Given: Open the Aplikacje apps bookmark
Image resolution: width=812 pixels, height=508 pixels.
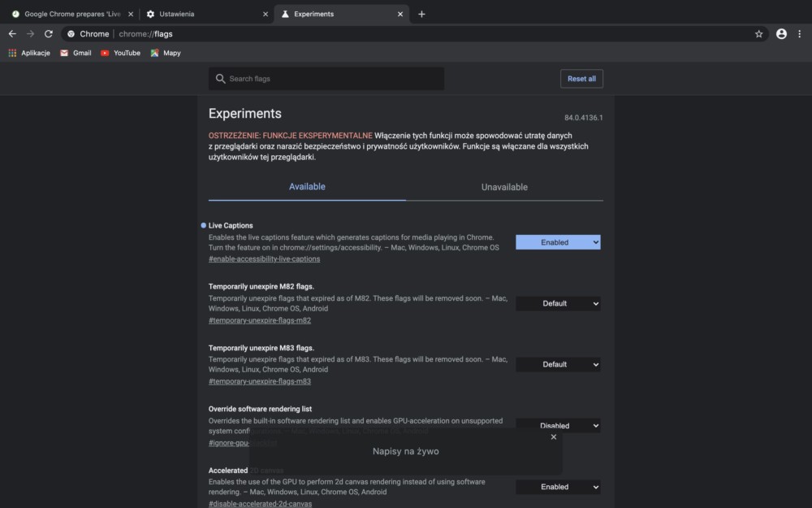Looking at the screenshot, I should 29,53.
